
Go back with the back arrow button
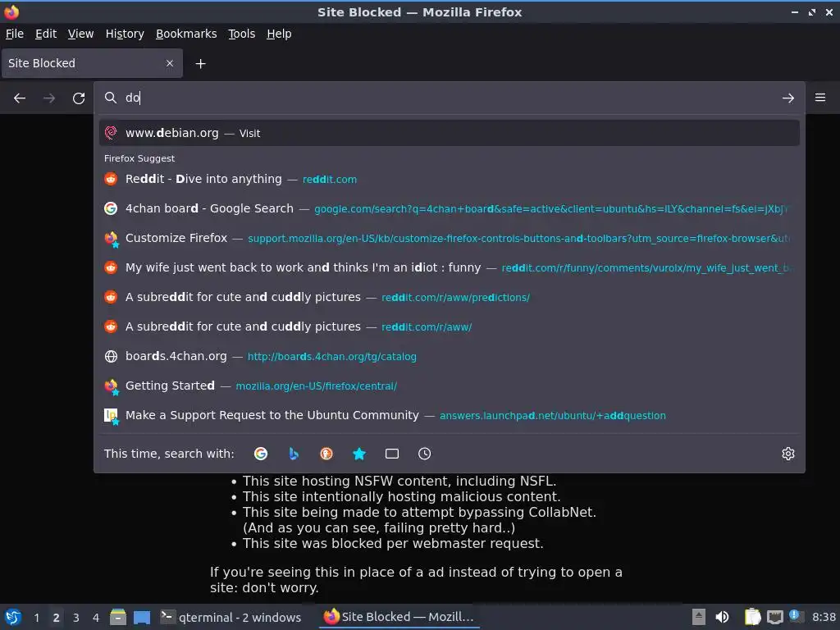coord(20,98)
